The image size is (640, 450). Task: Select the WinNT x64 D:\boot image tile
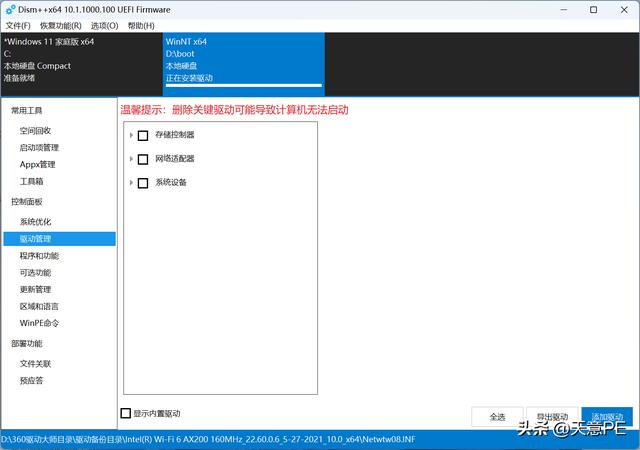coord(244,65)
